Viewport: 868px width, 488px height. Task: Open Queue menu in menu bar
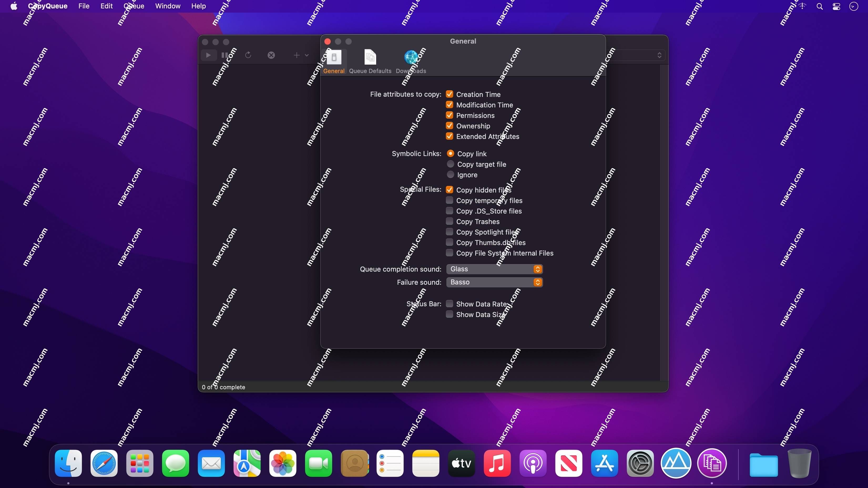134,6
